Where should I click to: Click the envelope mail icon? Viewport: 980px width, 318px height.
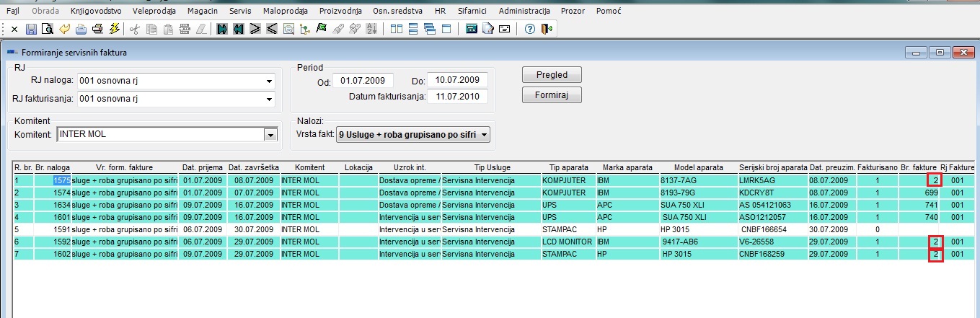[x=504, y=30]
